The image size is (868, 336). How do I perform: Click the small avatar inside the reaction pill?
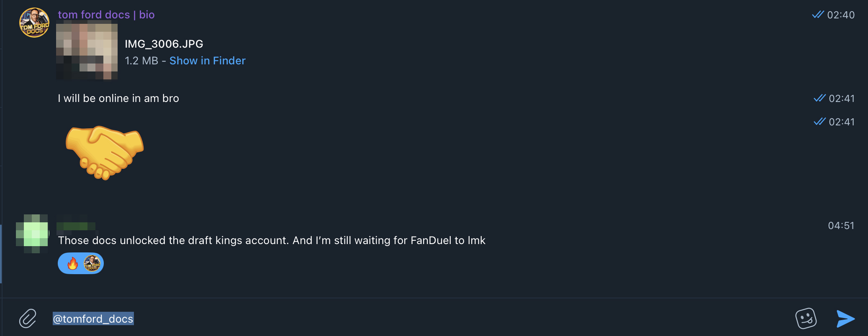coord(92,264)
